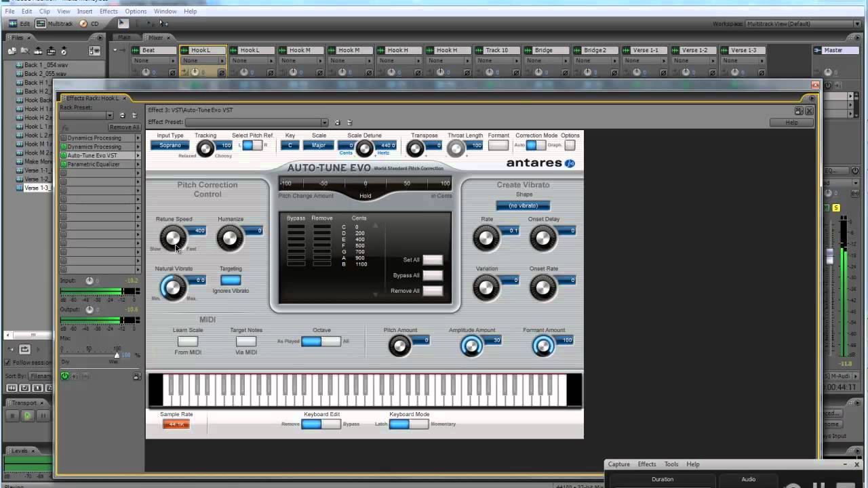
Task: Click the Pitch Amount knob
Action: [x=399, y=346]
